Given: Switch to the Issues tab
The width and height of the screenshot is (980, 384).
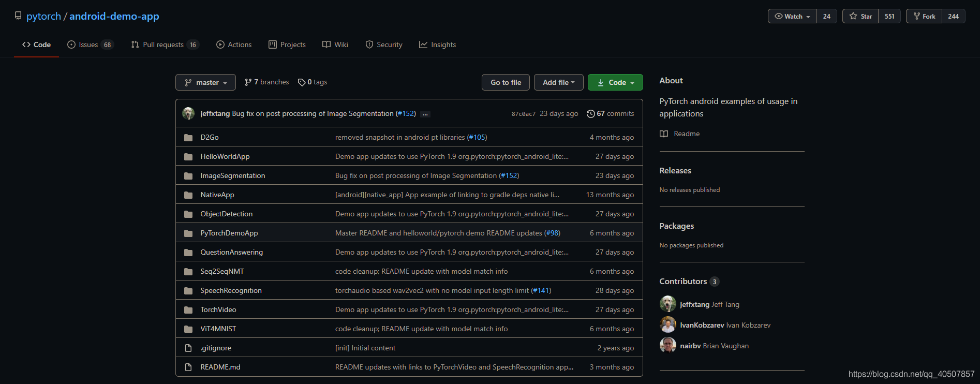Looking at the screenshot, I should (90, 45).
